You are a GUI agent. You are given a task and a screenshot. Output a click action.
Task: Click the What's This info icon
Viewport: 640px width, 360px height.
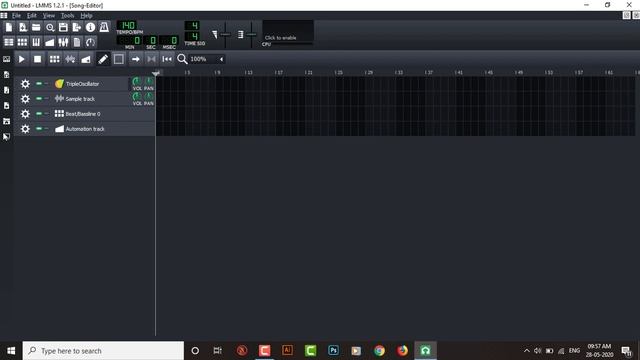(90, 27)
